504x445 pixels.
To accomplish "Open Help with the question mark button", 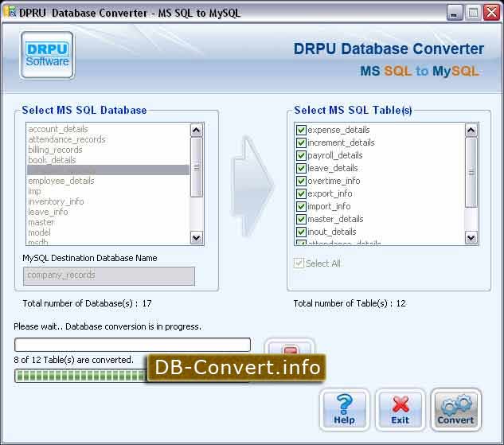I will 344,410.
